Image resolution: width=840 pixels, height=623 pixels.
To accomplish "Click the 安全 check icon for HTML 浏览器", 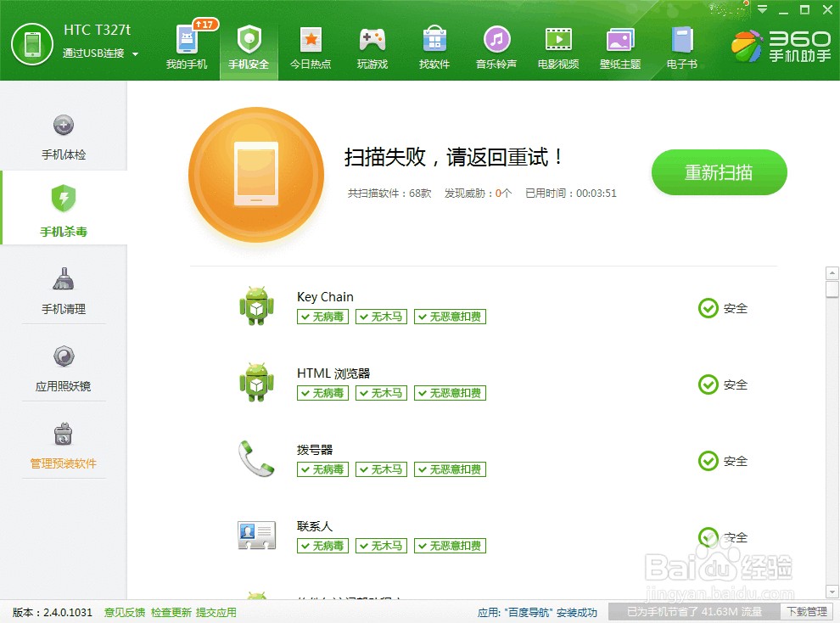I will [x=708, y=384].
